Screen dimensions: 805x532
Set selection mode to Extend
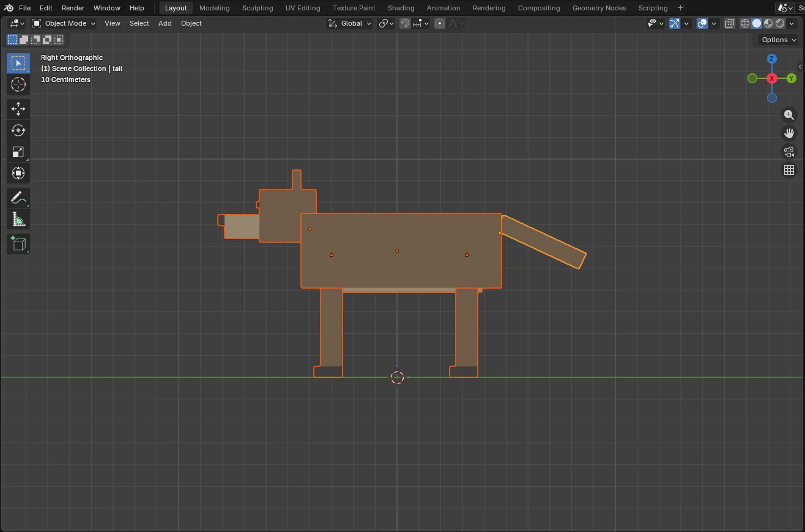click(24, 40)
